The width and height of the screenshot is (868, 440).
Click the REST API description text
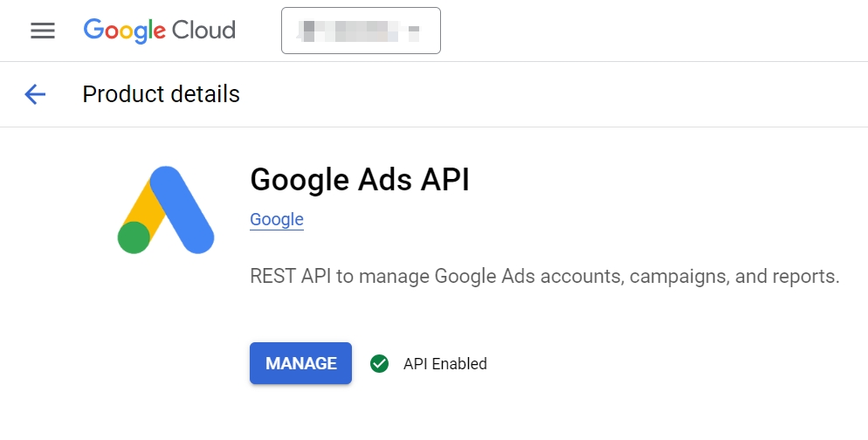544,277
